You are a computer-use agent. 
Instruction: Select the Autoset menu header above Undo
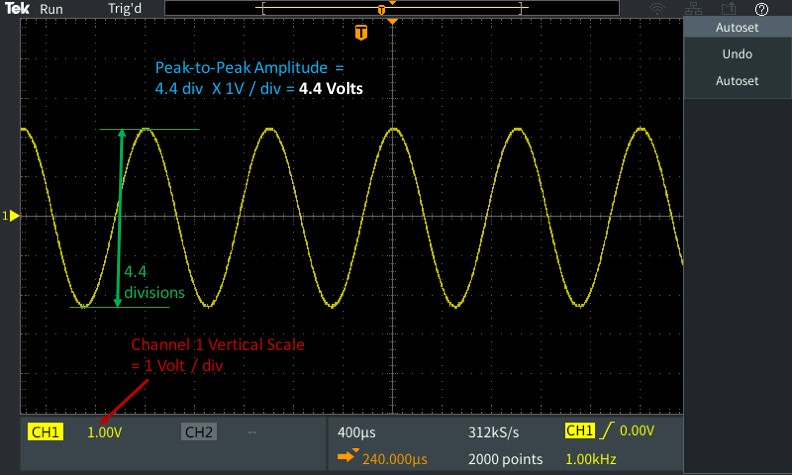pyautogui.click(x=737, y=28)
